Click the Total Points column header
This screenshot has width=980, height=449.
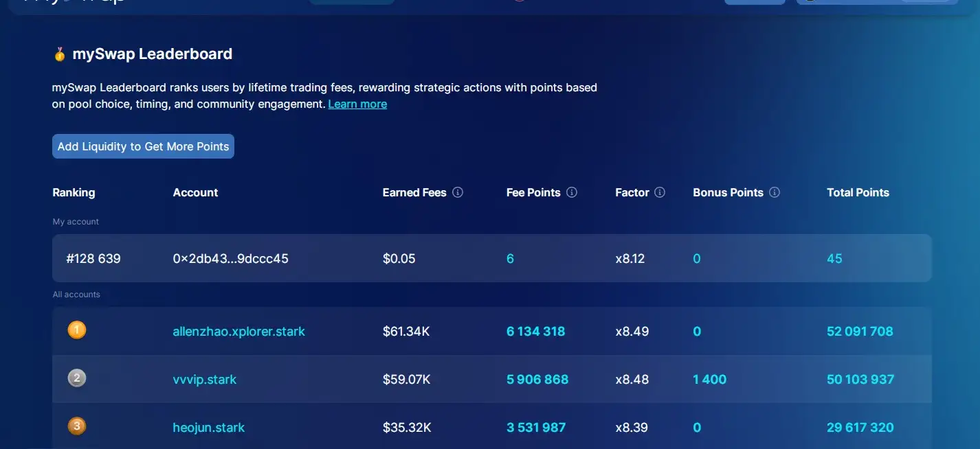[858, 193]
